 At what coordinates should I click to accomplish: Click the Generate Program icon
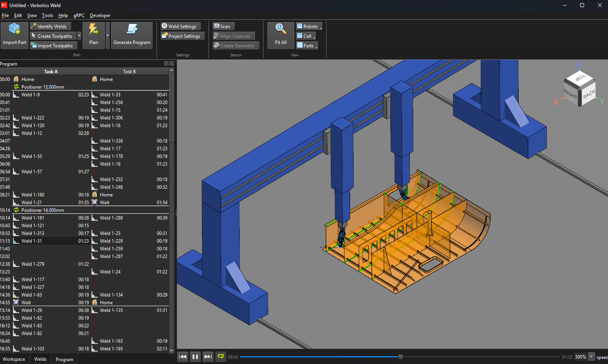(x=132, y=29)
